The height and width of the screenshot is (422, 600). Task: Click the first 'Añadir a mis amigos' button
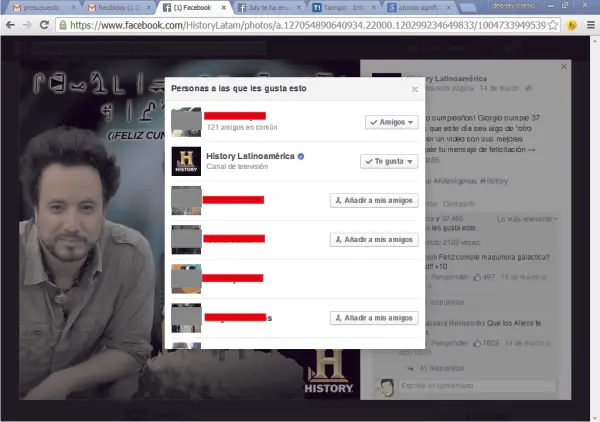374,200
